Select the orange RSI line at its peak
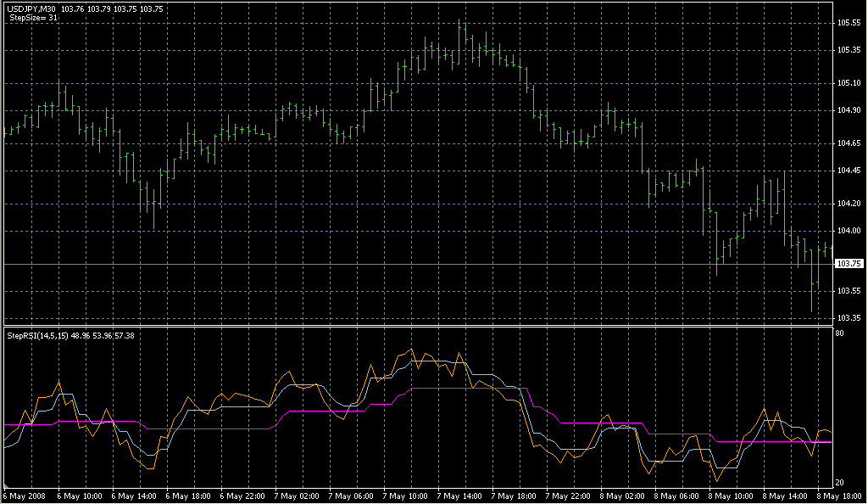Image resolution: width=868 pixels, height=504 pixels. (x=411, y=349)
